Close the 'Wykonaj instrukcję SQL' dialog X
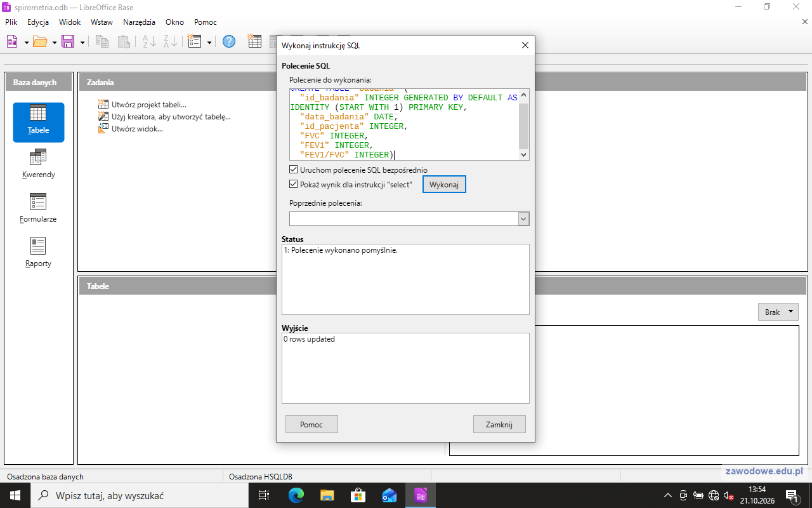Screen dimensions: 812x508 [x=525, y=45]
